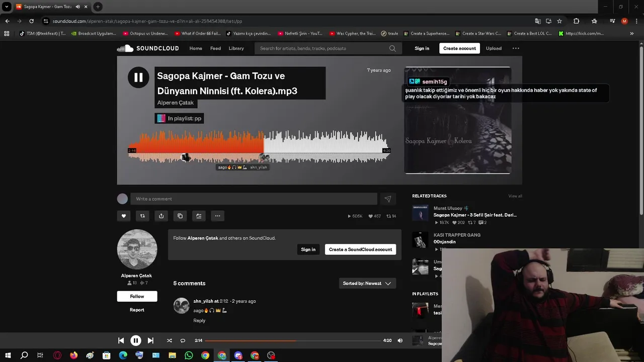Open the Sagopa Kajmer - 3 Sefil Şair track
This screenshot has width=644, height=362.
click(475, 215)
